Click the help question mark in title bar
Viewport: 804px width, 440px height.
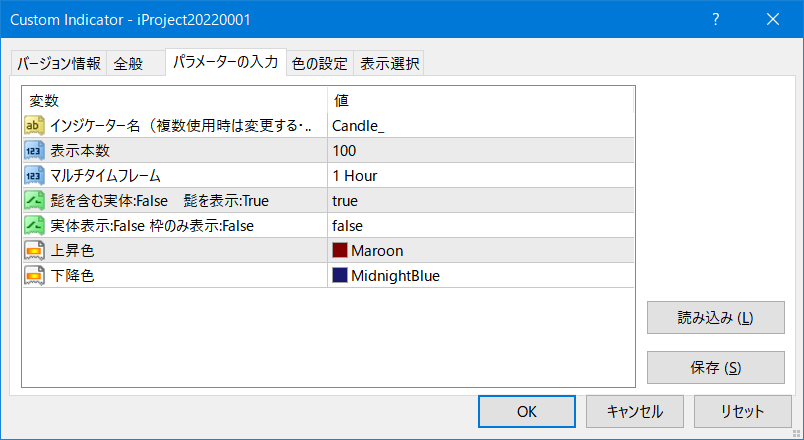pyautogui.click(x=716, y=19)
